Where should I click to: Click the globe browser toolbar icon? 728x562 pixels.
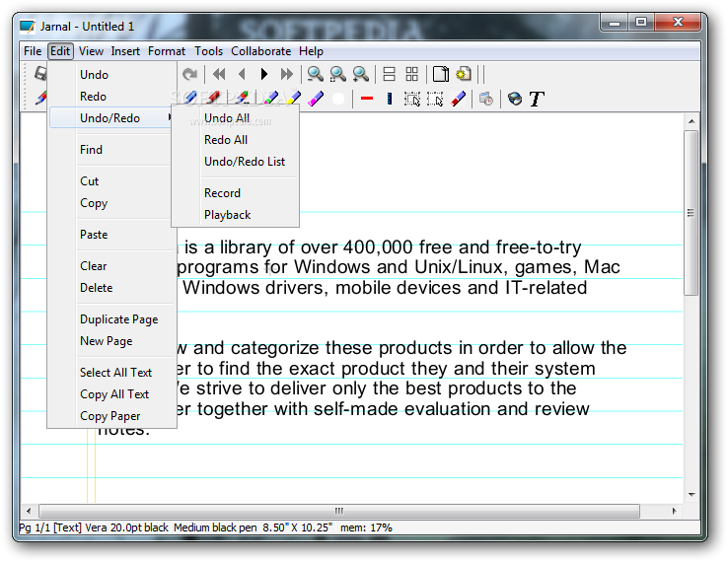[515, 99]
